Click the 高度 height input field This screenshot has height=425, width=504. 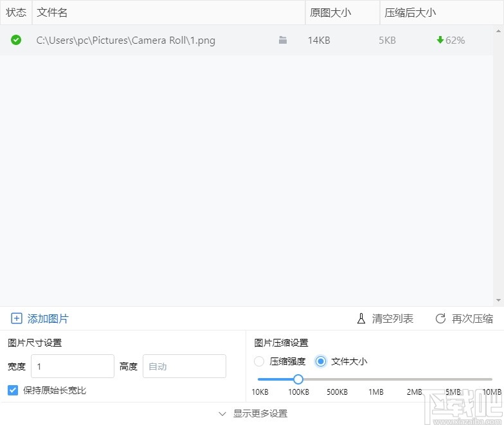184,366
